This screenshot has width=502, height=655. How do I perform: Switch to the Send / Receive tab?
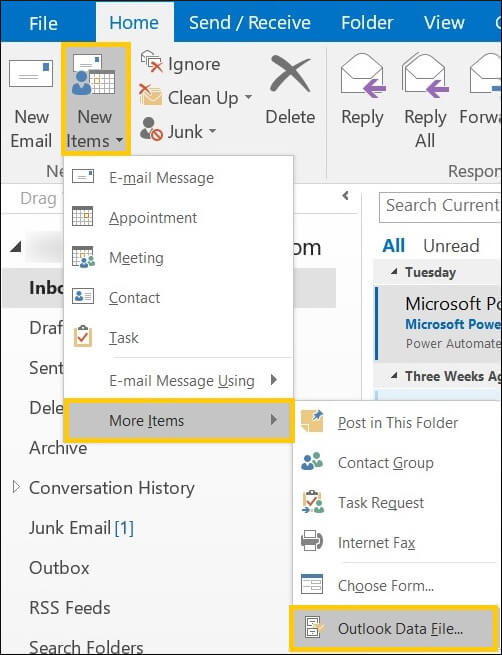(x=250, y=23)
